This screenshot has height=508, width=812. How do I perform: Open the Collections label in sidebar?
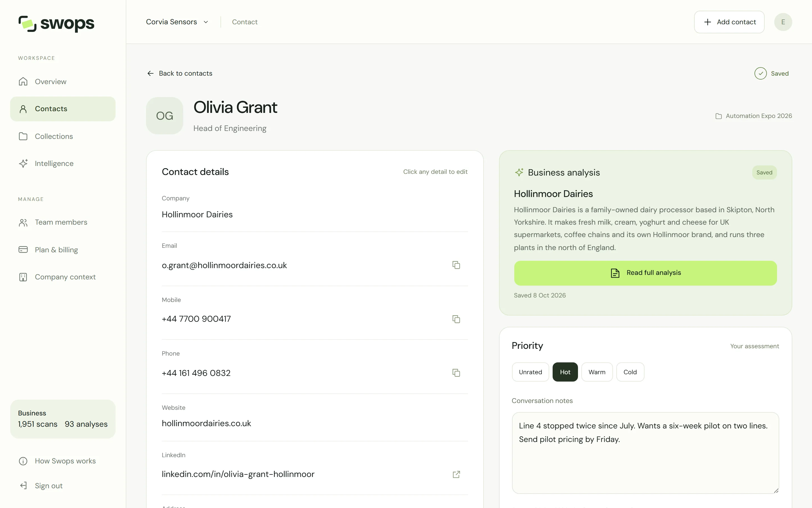[54, 136]
